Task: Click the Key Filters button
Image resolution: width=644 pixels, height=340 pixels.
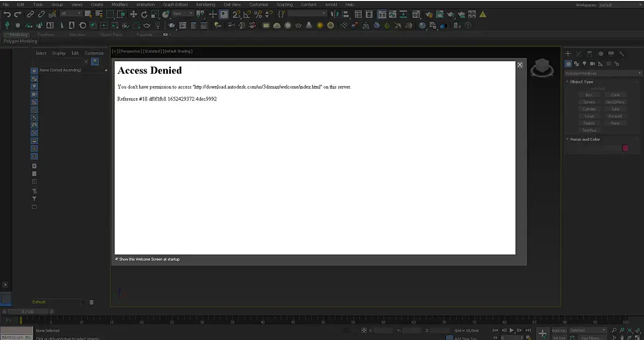Action: tap(592, 338)
